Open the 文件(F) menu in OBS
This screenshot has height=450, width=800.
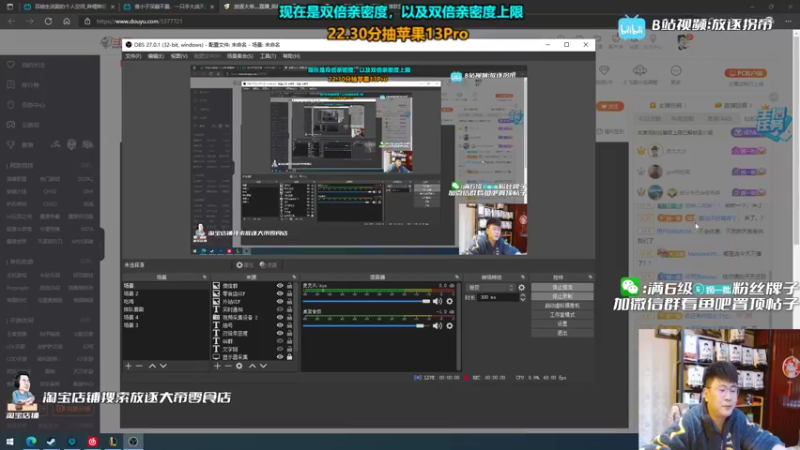[133, 56]
